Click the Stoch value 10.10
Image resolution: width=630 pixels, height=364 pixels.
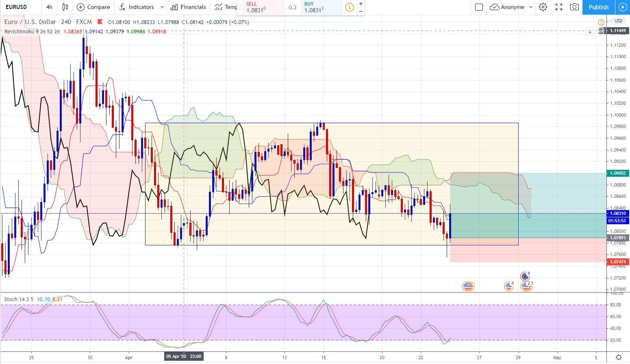click(x=43, y=299)
